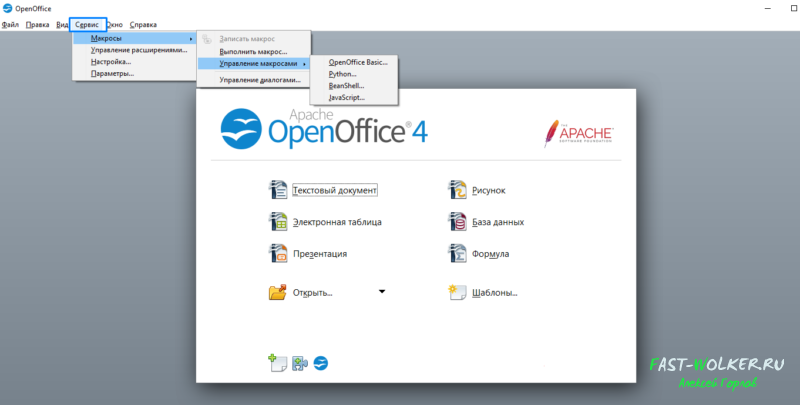Screen dimensions: 800x405
Task: Select JavaScript submenu item
Action: click(x=354, y=97)
